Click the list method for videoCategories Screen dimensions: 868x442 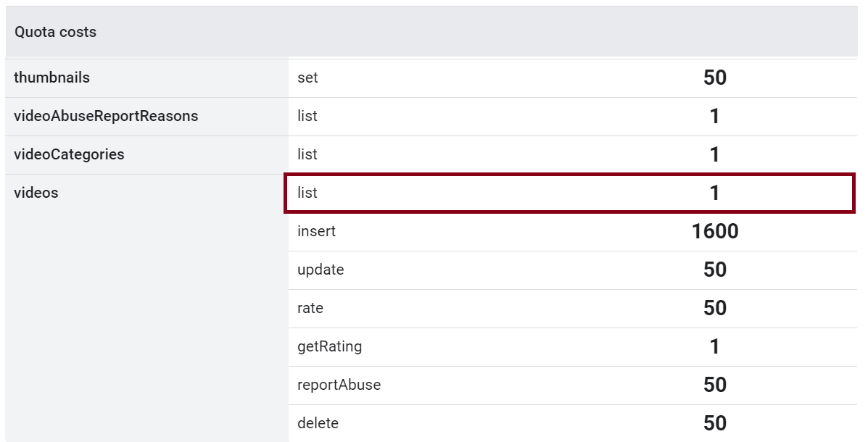[x=307, y=154]
